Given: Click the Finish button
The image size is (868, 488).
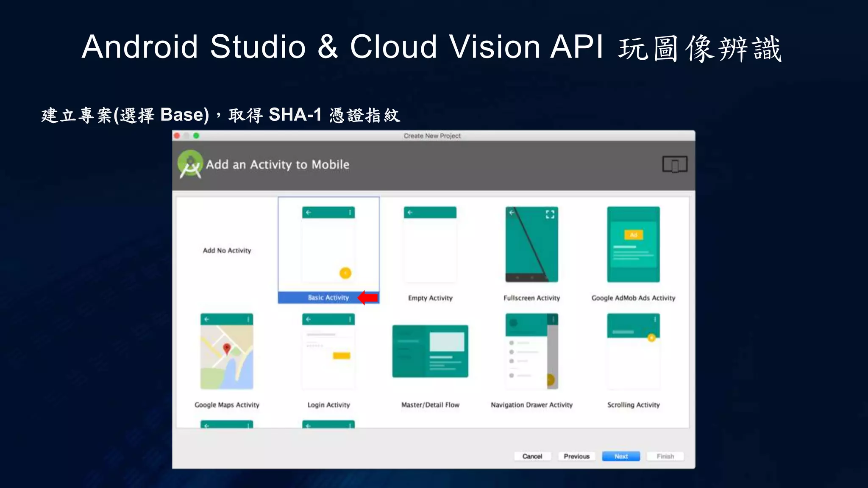Looking at the screenshot, I should (665, 456).
